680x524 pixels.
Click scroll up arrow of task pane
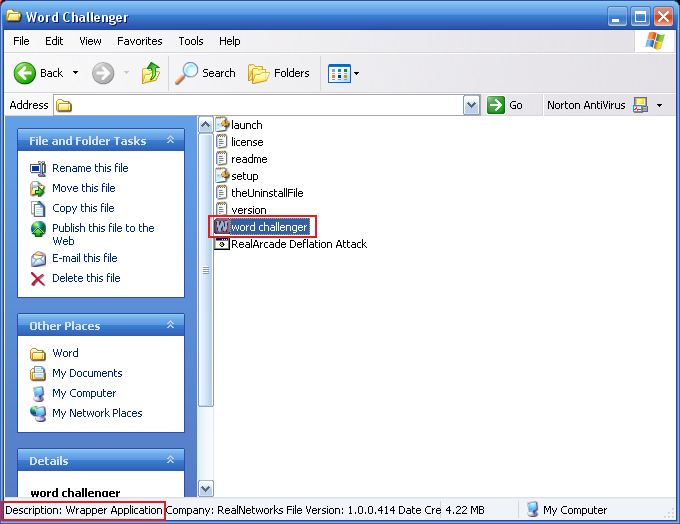[206, 125]
